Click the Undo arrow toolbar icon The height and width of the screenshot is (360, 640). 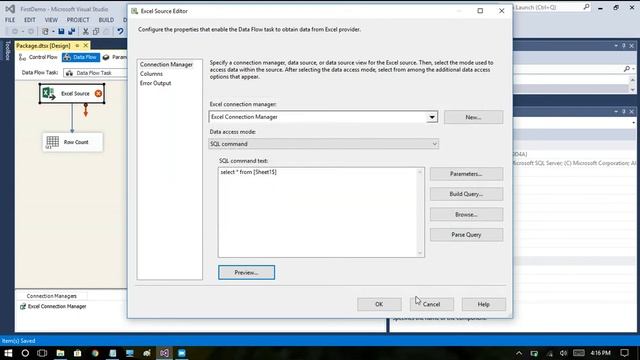click(120, 31)
